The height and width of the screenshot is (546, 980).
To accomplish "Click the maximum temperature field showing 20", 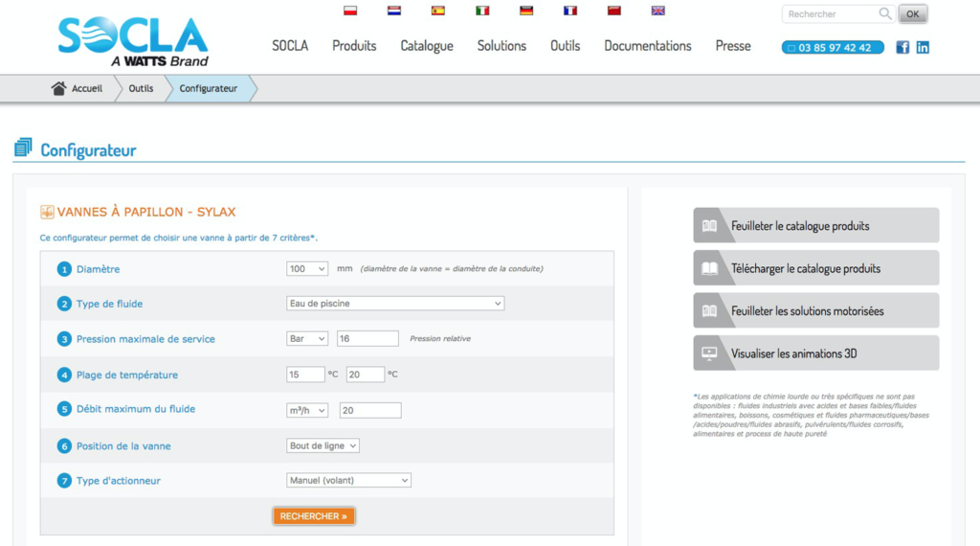I will pyautogui.click(x=365, y=374).
